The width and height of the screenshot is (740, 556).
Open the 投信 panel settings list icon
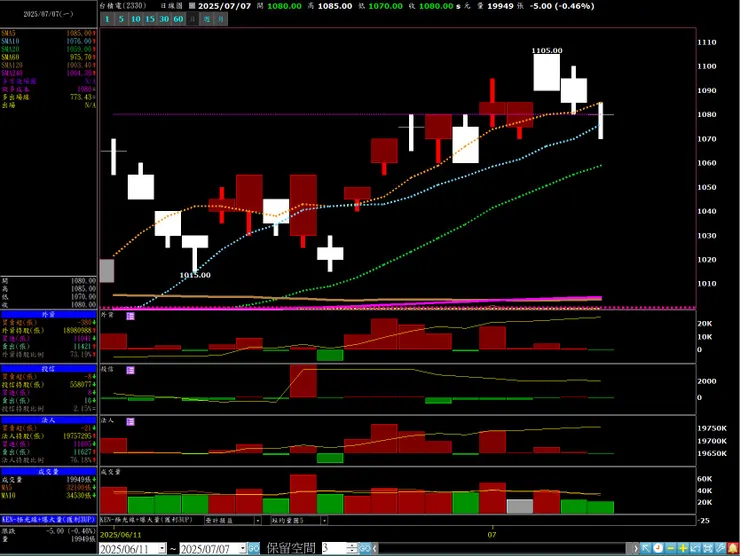click(x=130, y=370)
